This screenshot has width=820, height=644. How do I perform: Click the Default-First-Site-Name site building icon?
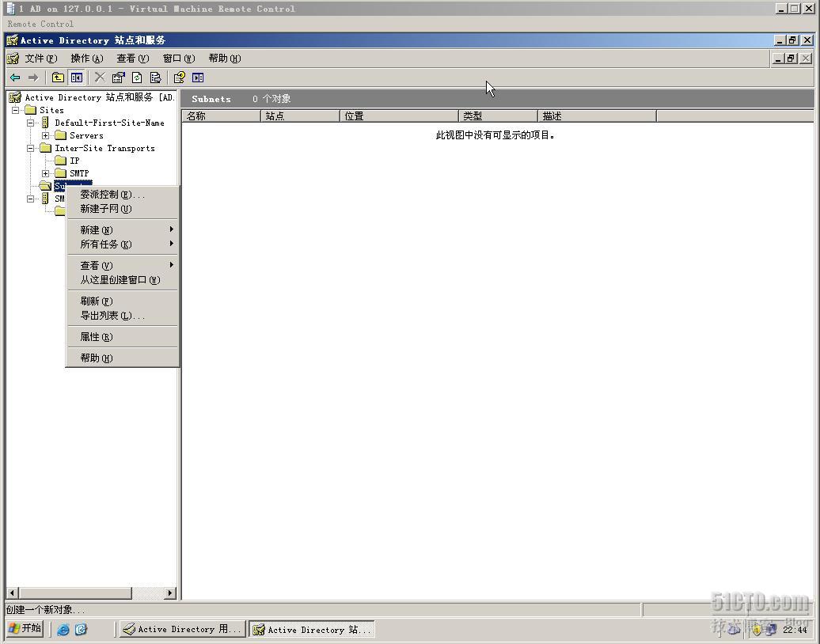[x=45, y=123]
